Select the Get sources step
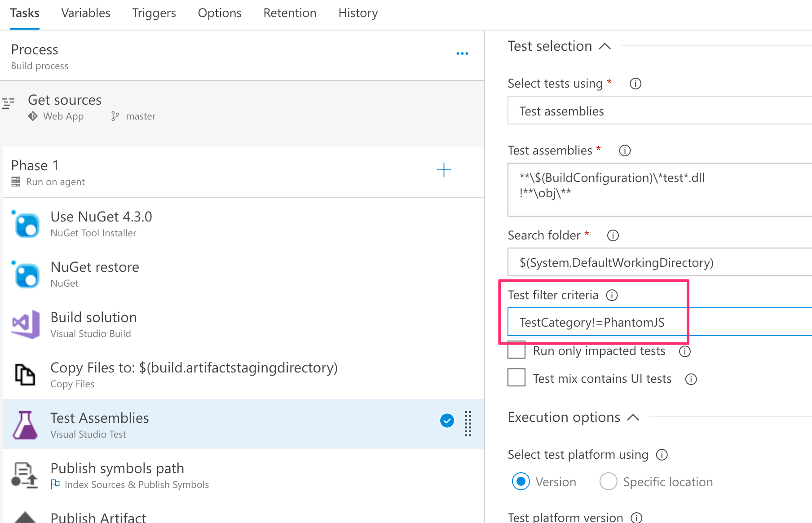812x523 pixels. pyautogui.click(x=242, y=113)
